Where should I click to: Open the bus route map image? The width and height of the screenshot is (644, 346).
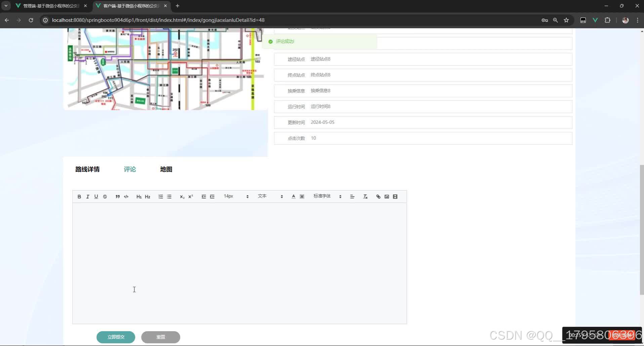point(165,69)
